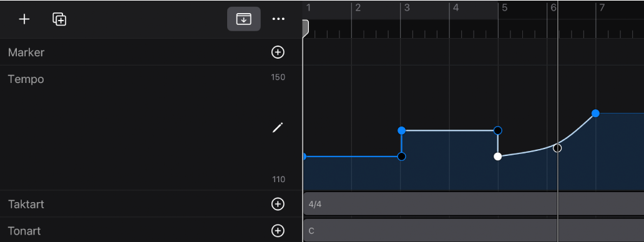Screen dimensions: 644x242
Task: Toggle the global tracks panel button
Action: click(x=243, y=19)
